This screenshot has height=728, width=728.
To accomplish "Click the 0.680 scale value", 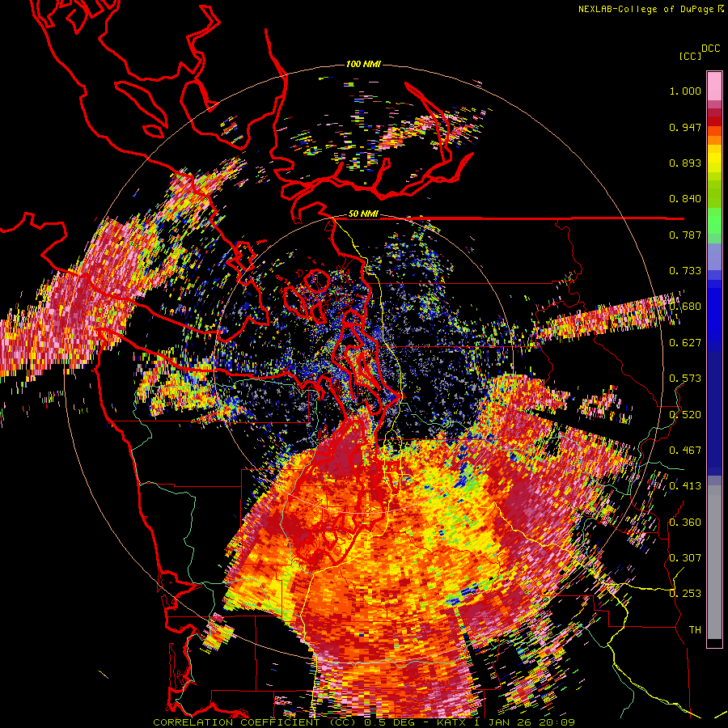I will [685, 307].
